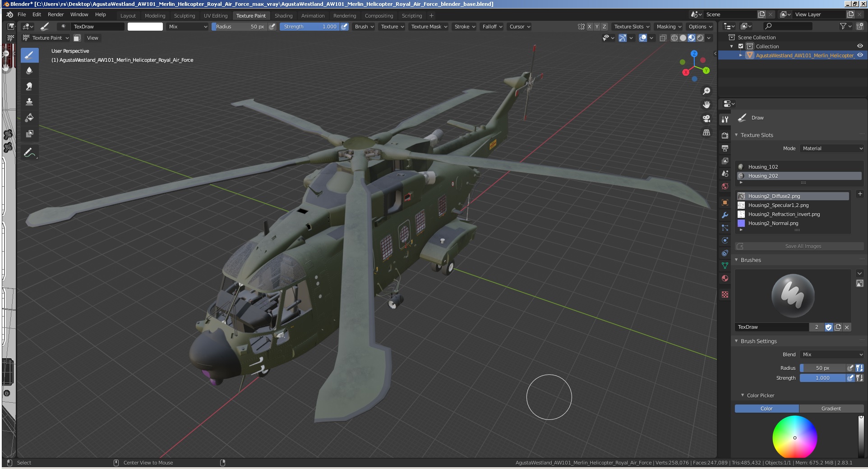Screen dimensions: 868x469
Task: Switch perspective/orthographic grid icon
Action: (x=706, y=132)
